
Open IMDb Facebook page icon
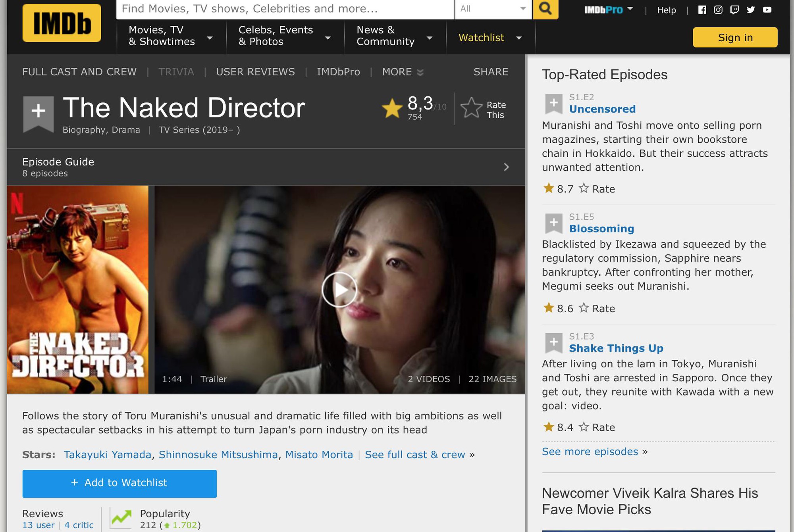coord(702,10)
